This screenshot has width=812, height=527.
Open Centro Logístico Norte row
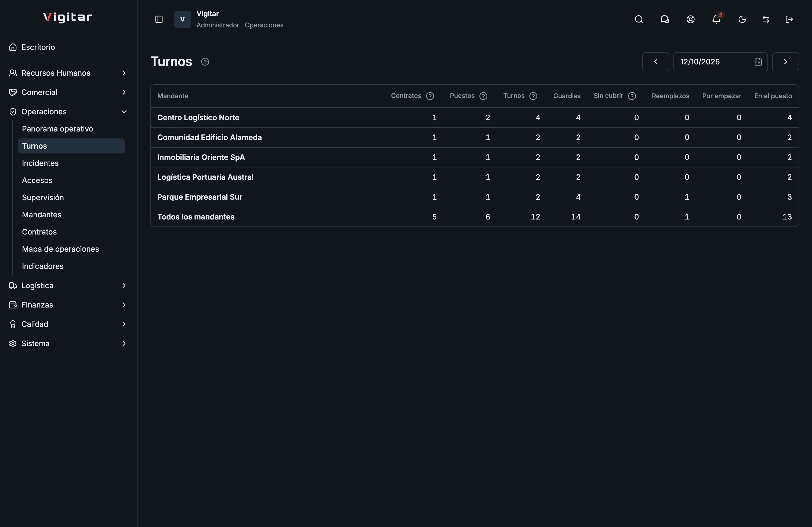tap(474, 118)
